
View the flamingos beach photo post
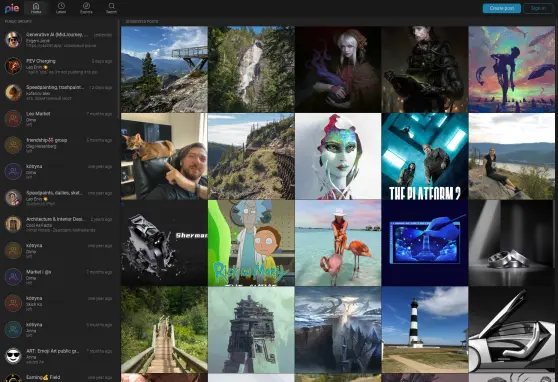point(338,243)
